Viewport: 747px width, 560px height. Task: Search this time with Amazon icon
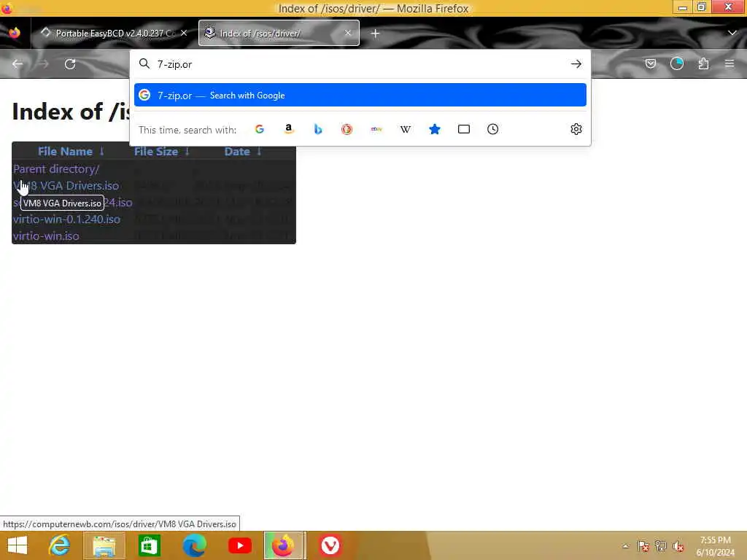point(288,129)
